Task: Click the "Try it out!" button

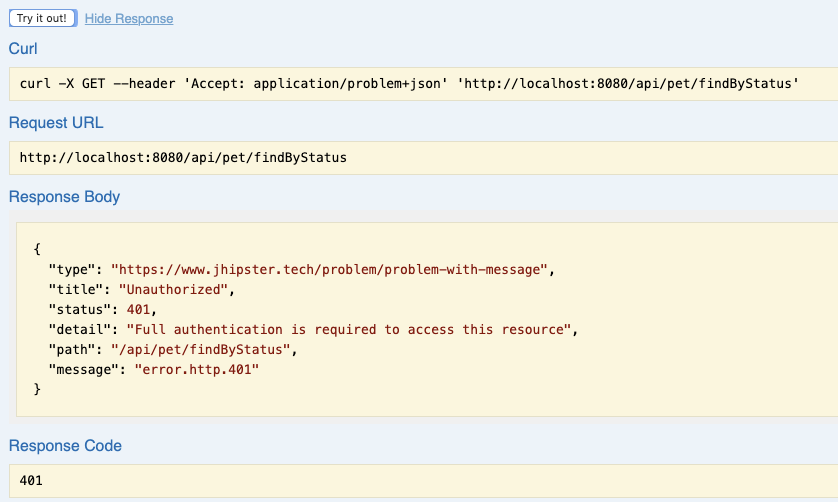Action: click(x=42, y=18)
